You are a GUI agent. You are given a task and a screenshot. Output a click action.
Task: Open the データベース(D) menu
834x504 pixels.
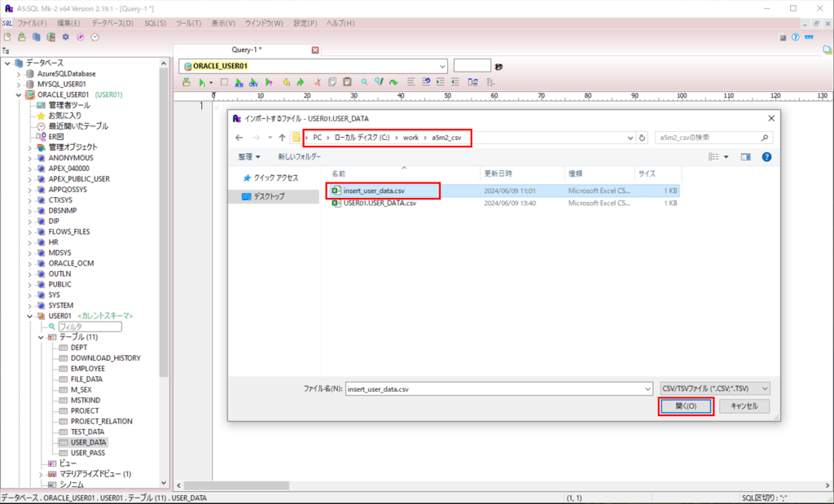click(112, 23)
